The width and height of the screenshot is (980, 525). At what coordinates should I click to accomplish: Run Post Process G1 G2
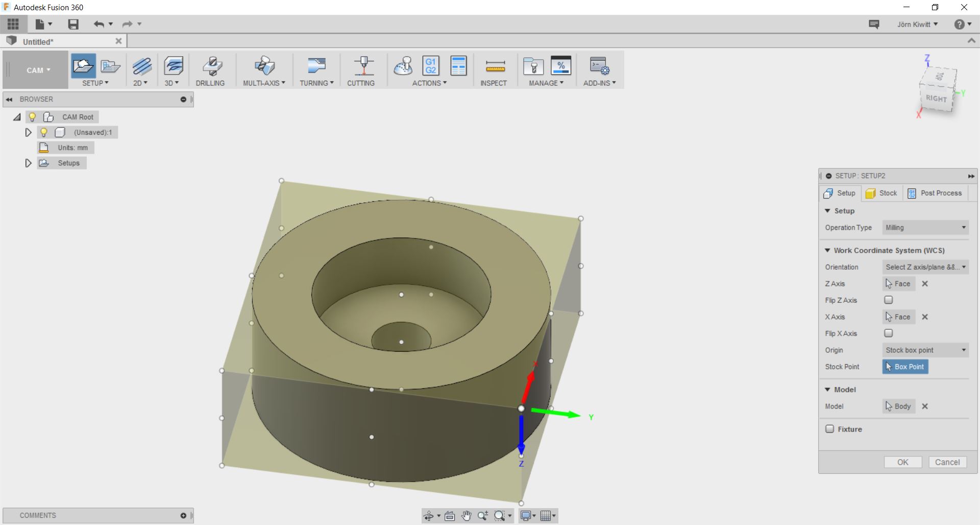click(431, 66)
